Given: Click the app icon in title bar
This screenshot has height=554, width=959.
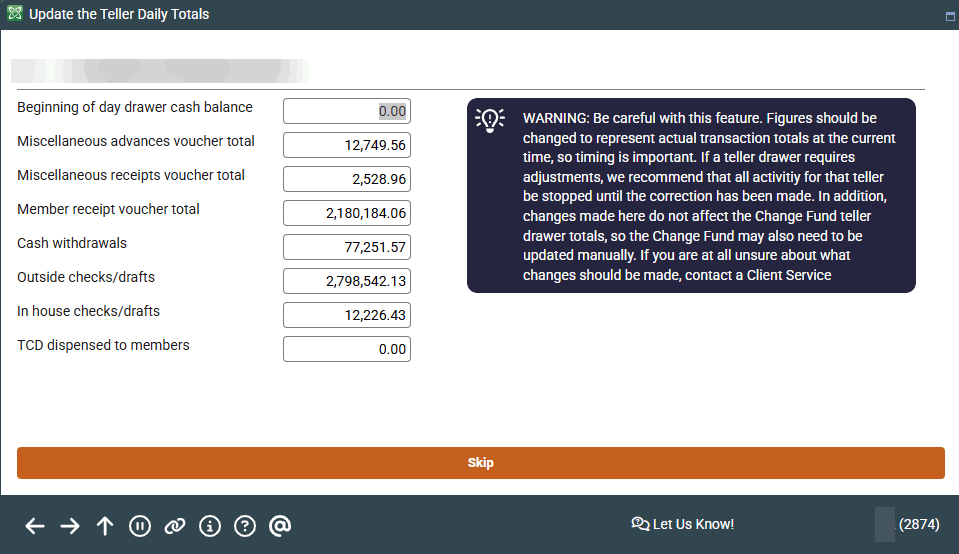Looking at the screenshot, I should 14,15.
